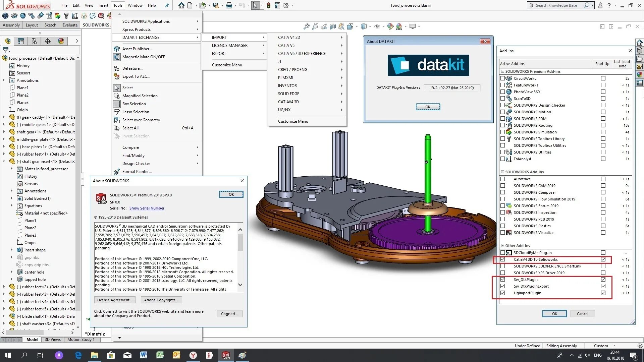Select the ConfigurationManager tab icon
The width and height of the screenshot is (644, 362).
coord(34,41)
